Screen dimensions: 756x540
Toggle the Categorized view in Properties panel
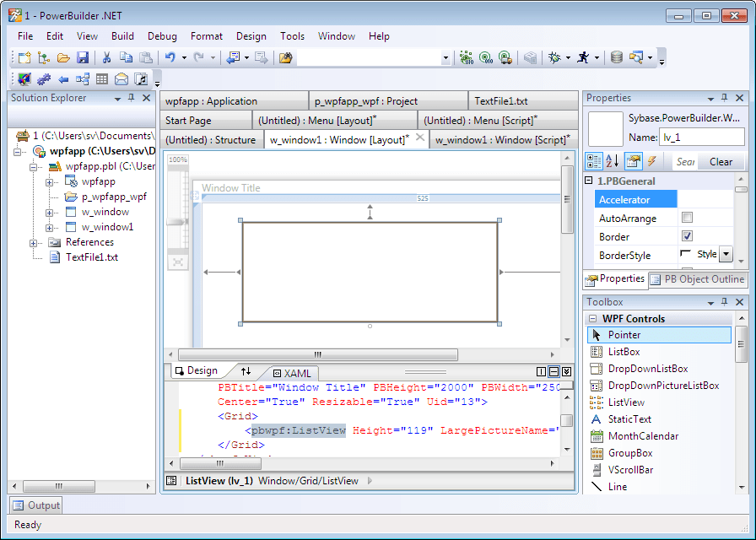point(594,161)
